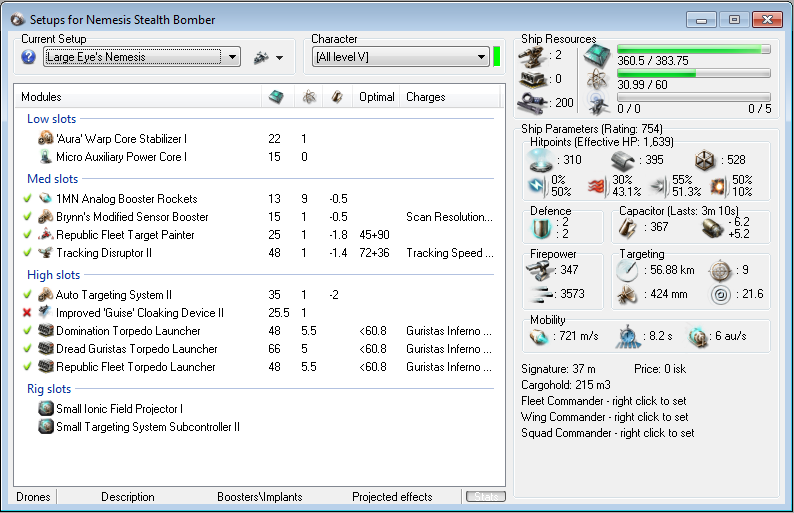
Task: Click the max velocity icon showing 721 m/s
Action: point(539,336)
